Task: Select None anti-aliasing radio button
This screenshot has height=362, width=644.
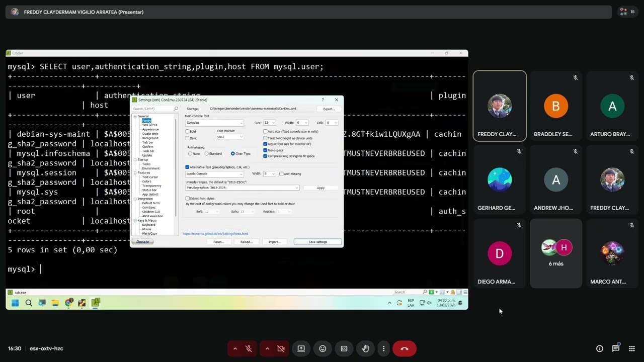Action: coord(190,153)
